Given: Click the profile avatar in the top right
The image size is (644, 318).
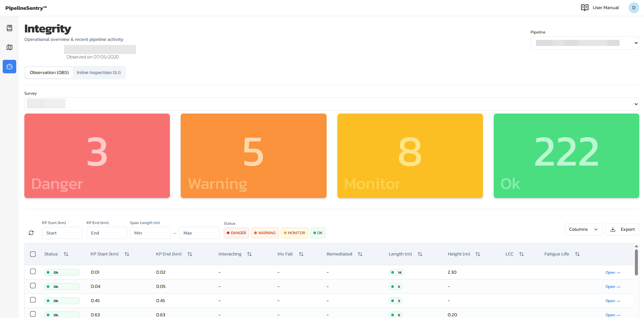Looking at the screenshot, I should point(633,7).
